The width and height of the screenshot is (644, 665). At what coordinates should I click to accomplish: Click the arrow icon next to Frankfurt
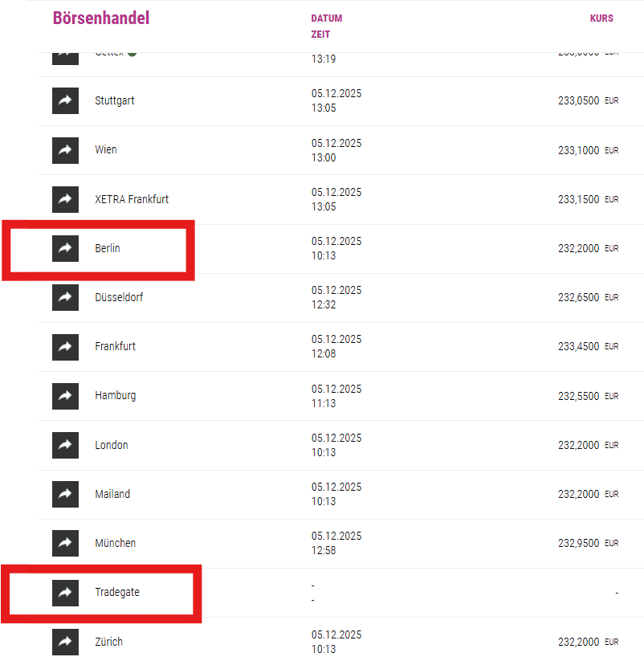[66, 347]
